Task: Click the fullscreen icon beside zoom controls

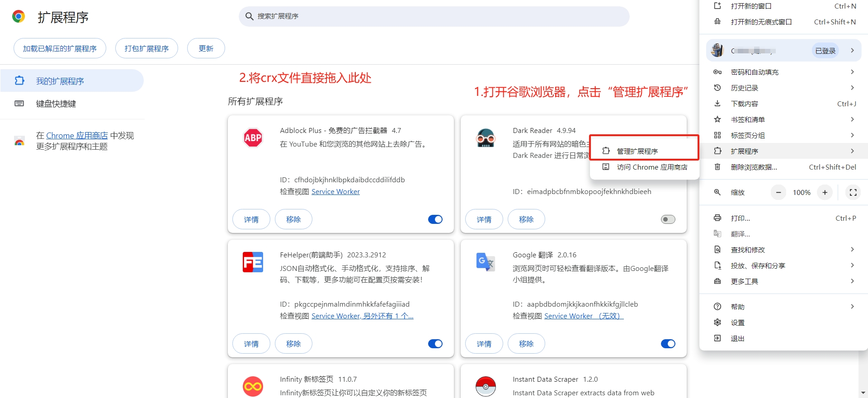Action: pyautogui.click(x=853, y=192)
